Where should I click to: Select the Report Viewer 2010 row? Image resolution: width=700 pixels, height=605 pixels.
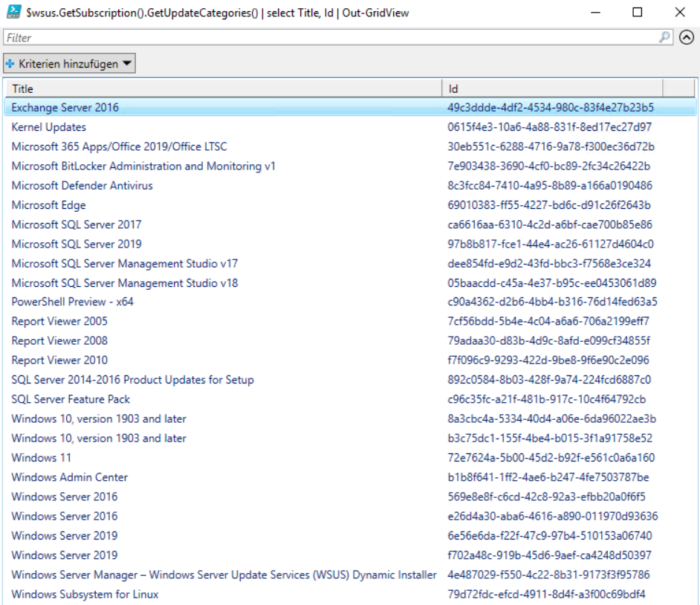point(350,360)
